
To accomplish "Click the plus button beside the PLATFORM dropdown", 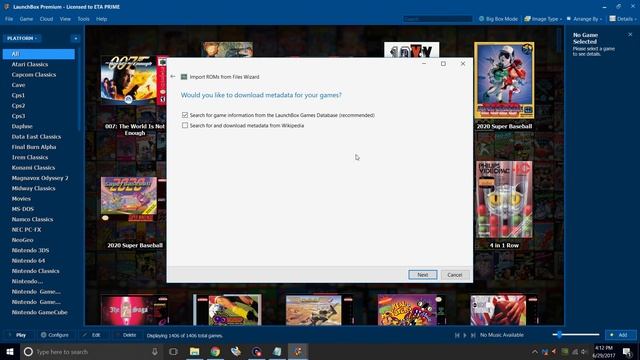I will 76,38.
